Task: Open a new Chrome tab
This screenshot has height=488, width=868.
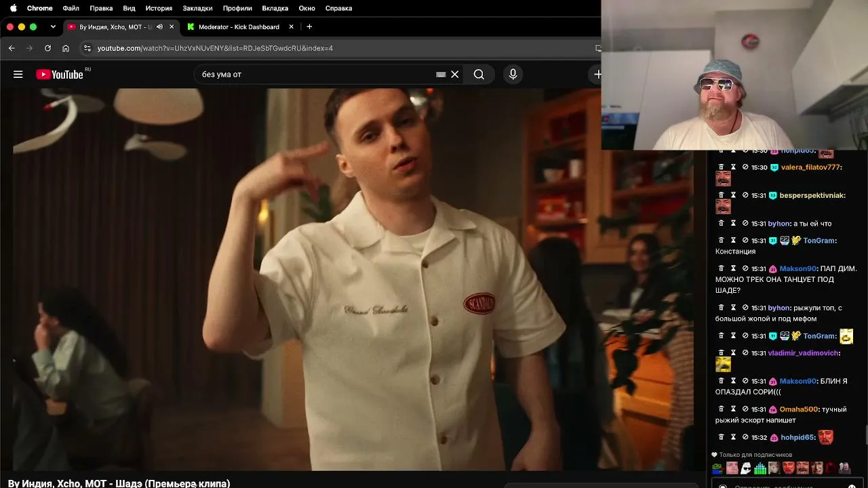Action: pyautogui.click(x=309, y=27)
